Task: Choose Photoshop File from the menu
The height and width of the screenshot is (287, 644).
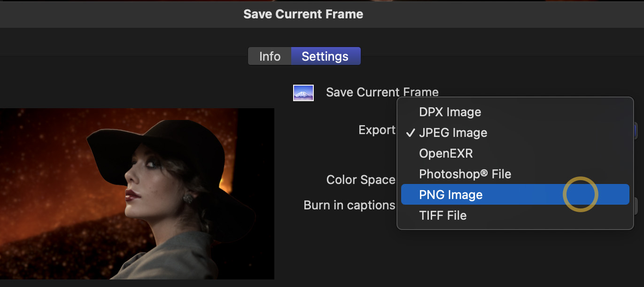Action: pos(465,174)
